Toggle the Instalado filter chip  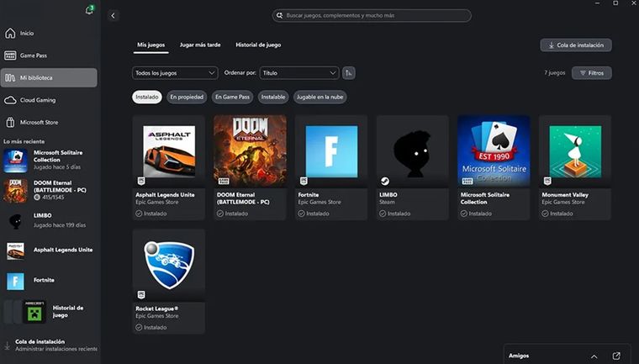(x=146, y=97)
